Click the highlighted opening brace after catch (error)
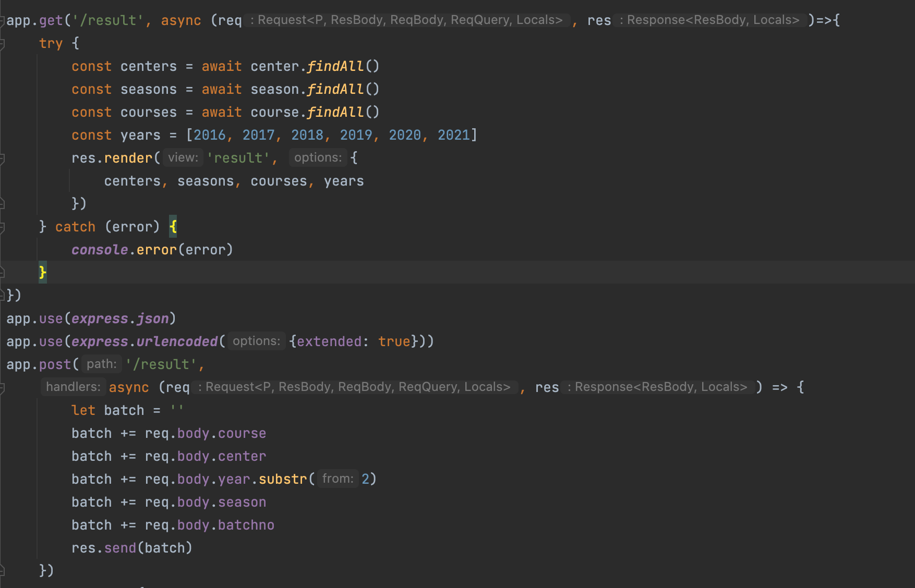The height and width of the screenshot is (588, 915). [173, 227]
